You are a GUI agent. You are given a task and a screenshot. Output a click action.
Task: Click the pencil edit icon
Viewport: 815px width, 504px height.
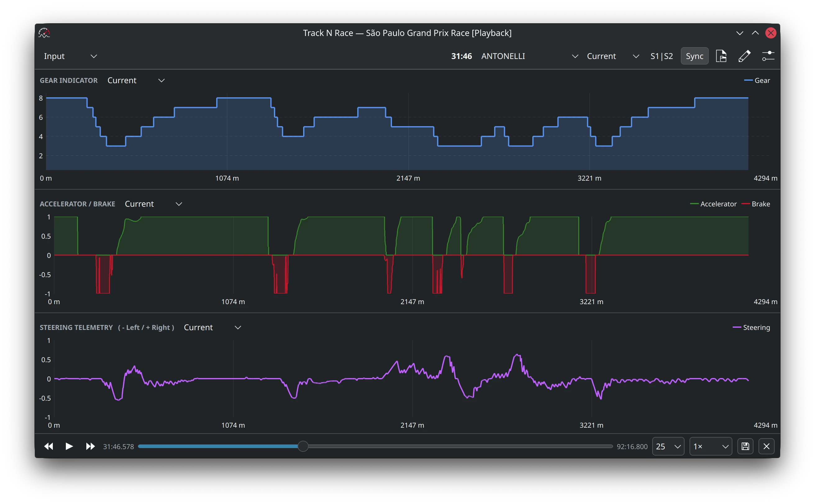pos(744,56)
